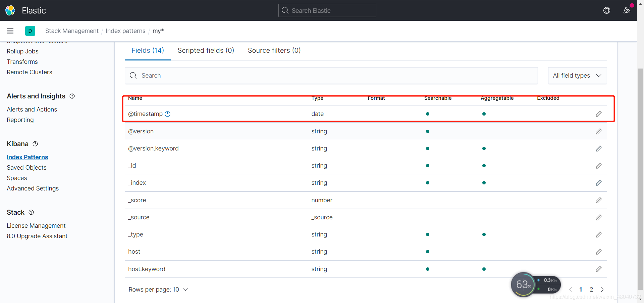Show Kibana section help icon
The width and height of the screenshot is (644, 303).
(x=35, y=144)
